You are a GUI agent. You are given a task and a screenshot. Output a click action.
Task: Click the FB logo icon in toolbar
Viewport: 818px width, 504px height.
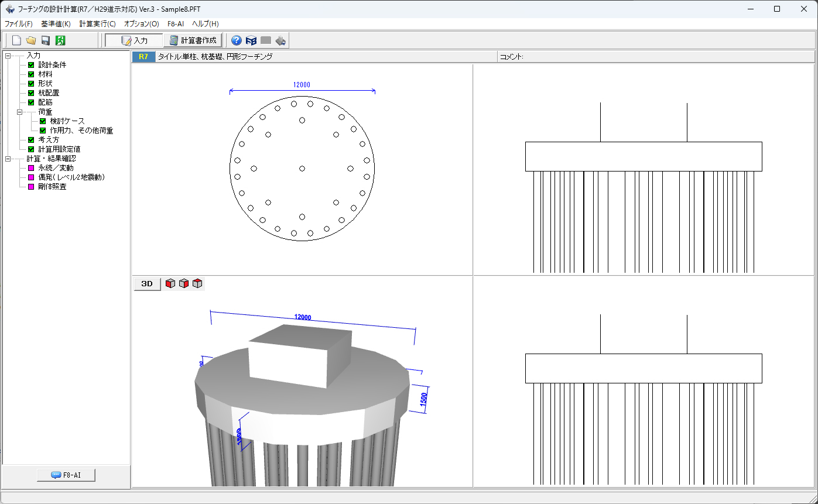251,40
